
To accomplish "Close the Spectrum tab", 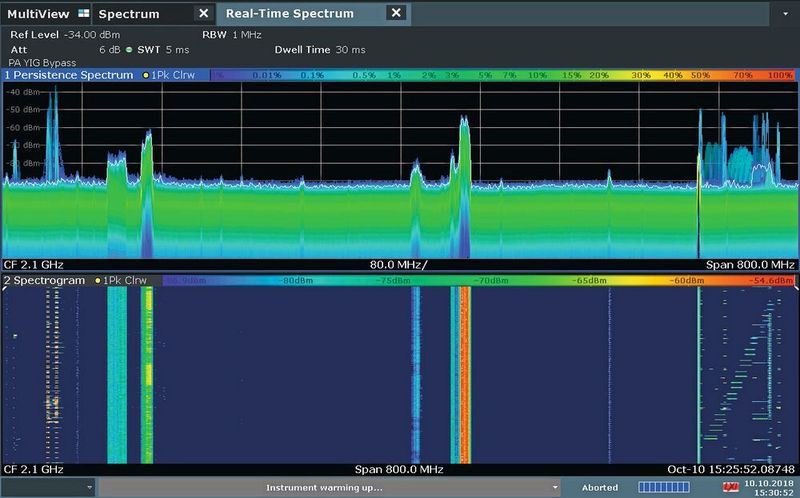I will tap(203, 13).
